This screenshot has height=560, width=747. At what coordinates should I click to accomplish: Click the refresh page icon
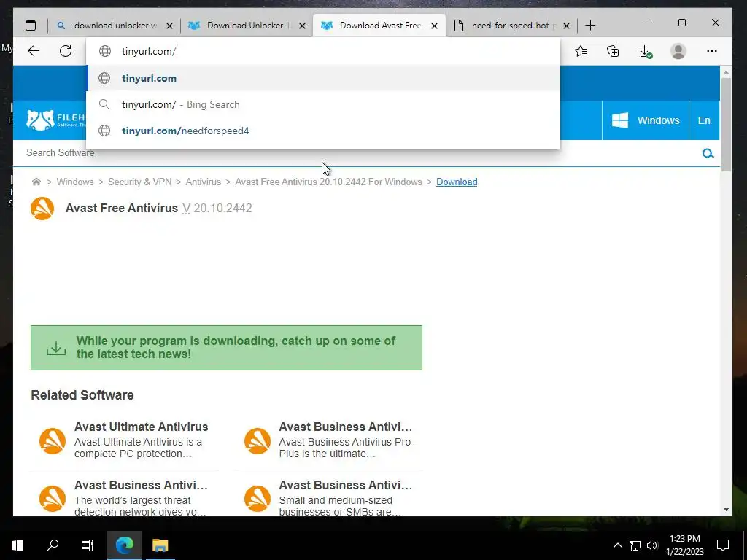click(66, 51)
